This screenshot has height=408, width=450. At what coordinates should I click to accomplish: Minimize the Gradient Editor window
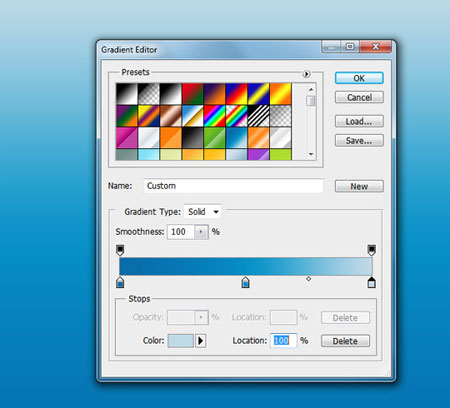(331, 47)
